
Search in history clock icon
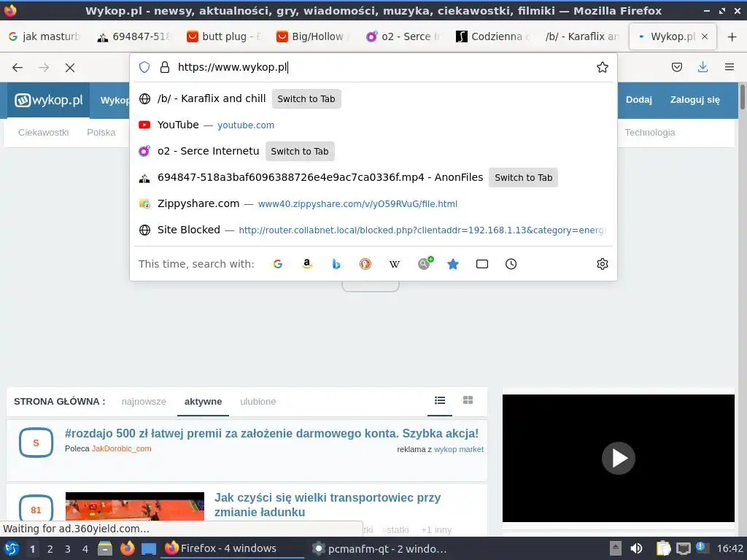[511, 264]
